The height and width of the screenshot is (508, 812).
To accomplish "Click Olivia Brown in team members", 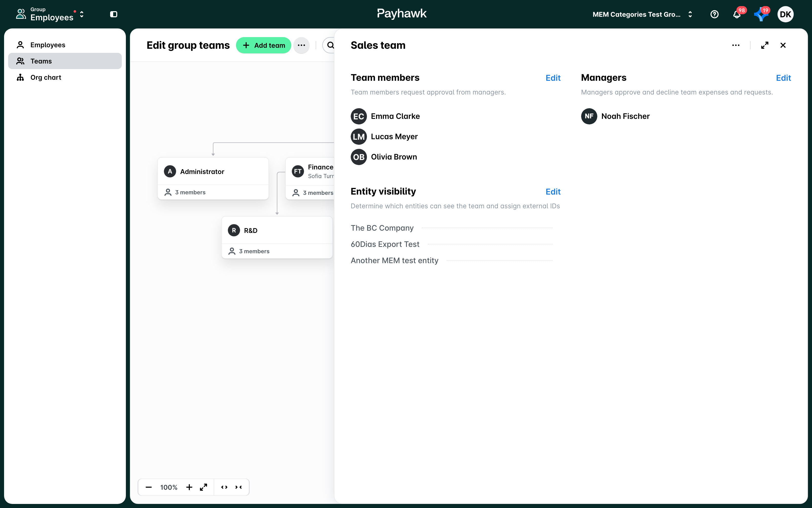I will [394, 157].
